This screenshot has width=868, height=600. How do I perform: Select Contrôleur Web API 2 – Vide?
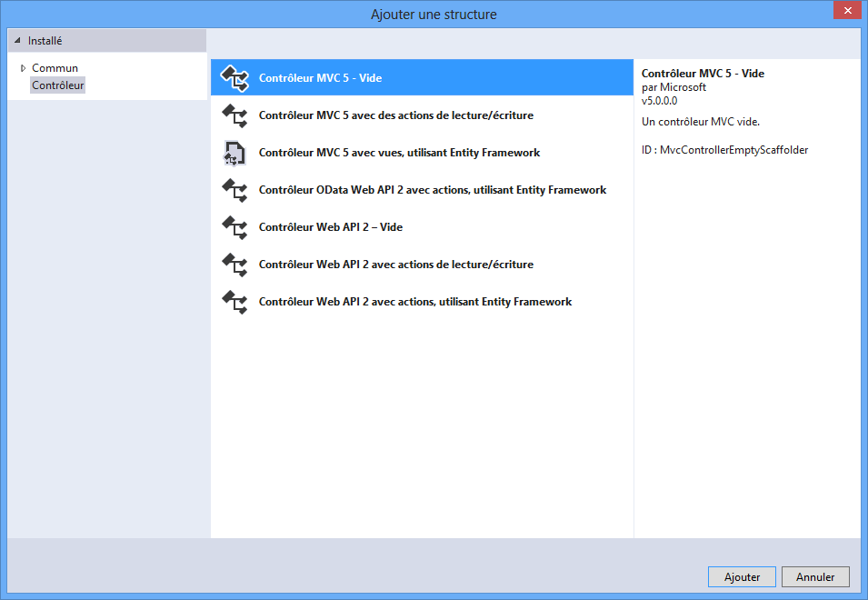[422, 227]
